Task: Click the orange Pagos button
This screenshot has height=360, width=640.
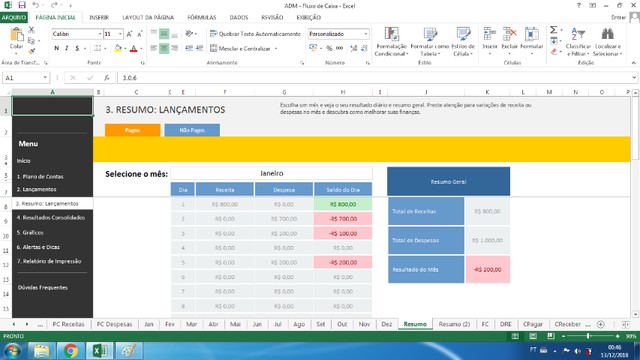Action: (x=133, y=130)
